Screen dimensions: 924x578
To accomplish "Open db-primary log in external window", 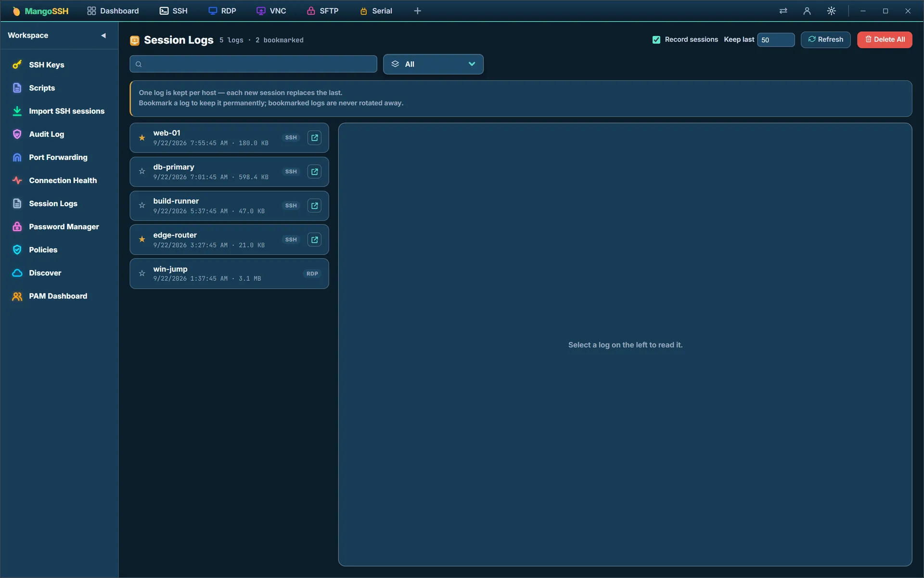I will tap(314, 171).
